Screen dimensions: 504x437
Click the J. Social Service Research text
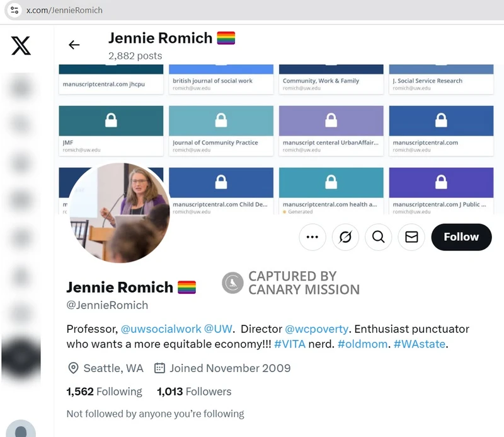click(428, 81)
